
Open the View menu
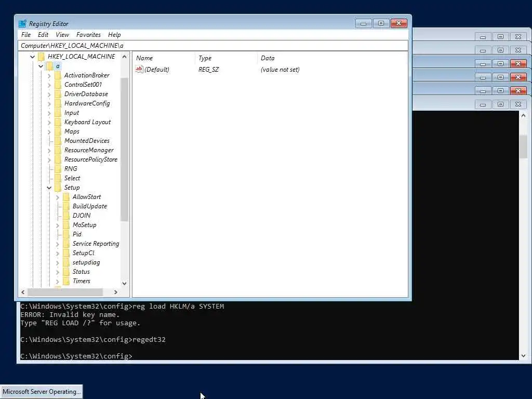coord(62,35)
